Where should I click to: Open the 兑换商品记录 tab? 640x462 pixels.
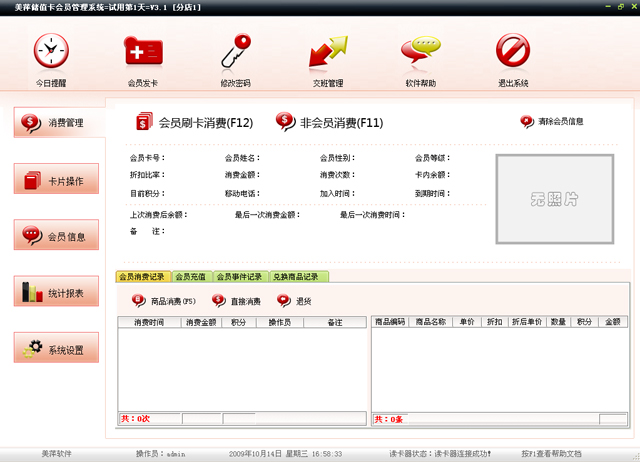pos(296,276)
